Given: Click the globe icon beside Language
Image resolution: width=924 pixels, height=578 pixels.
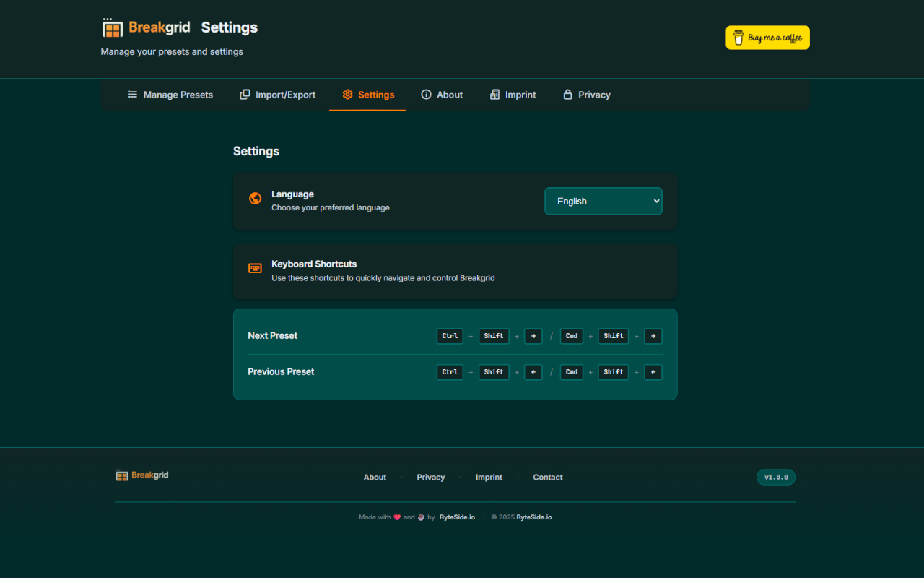Looking at the screenshot, I should click(x=255, y=198).
